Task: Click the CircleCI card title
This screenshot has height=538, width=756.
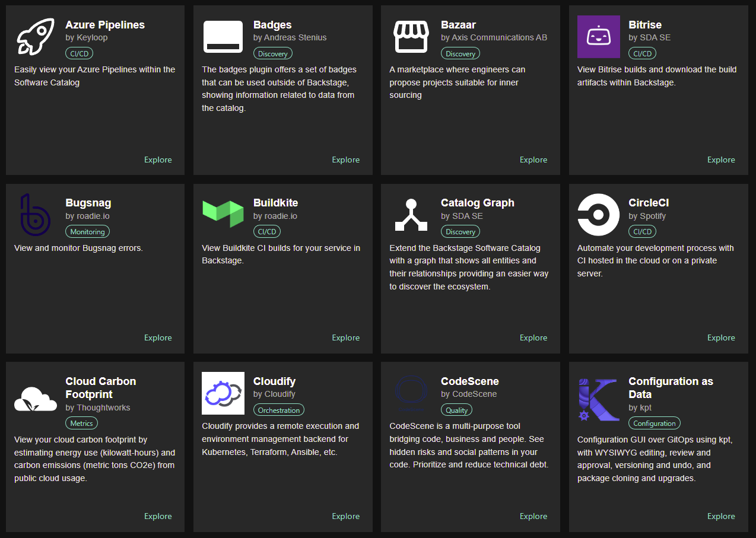Action: point(649,203)
